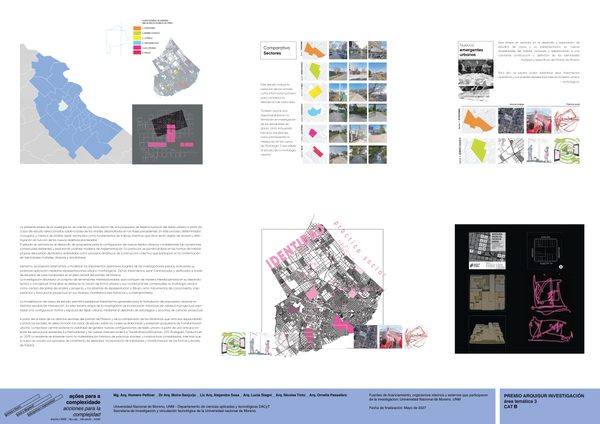Click 'CAT B' label in footer box
The height and width of the screenshot is (424, 600).
pyautogui.click(x=511, y=407)
